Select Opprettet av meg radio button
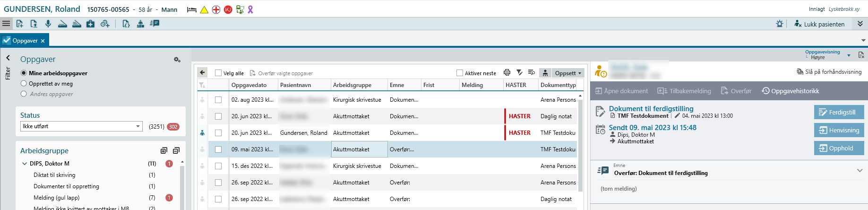868x210 pixels. [24, 83]
